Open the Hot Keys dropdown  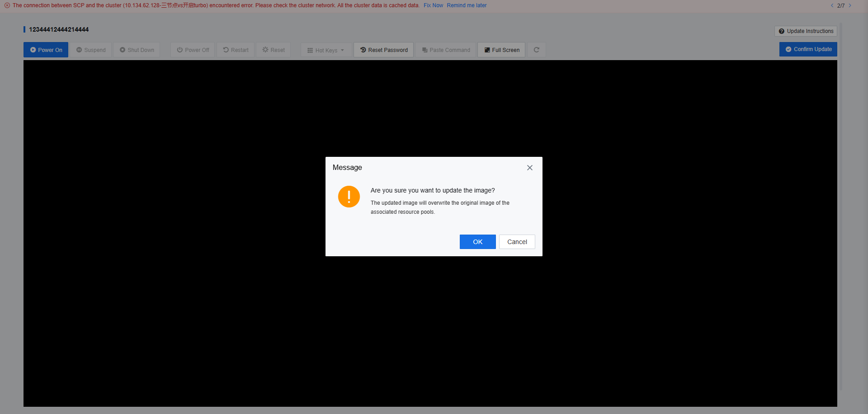326,50
